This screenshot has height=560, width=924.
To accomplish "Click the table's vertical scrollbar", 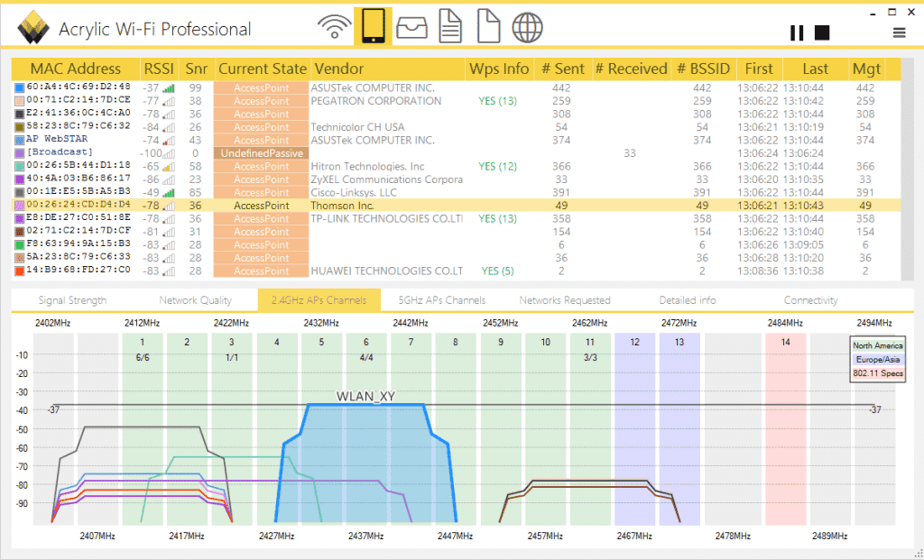I will pos(906,170).
